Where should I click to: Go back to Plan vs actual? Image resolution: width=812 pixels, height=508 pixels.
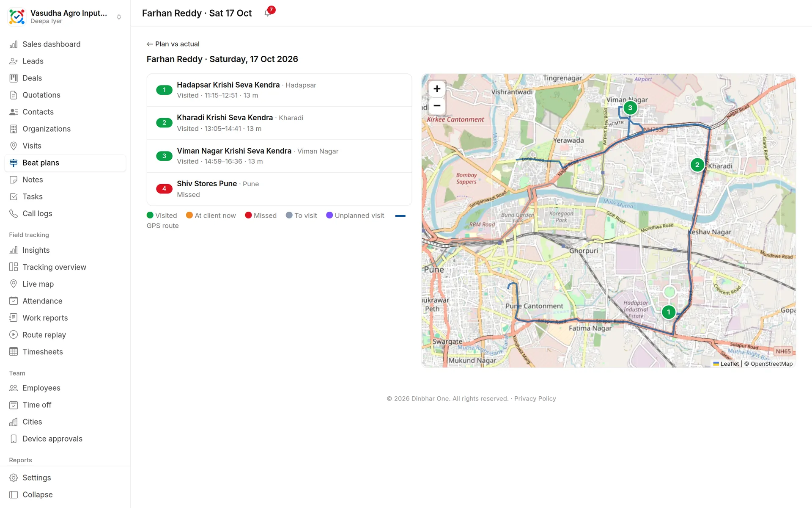click(173, 44)
